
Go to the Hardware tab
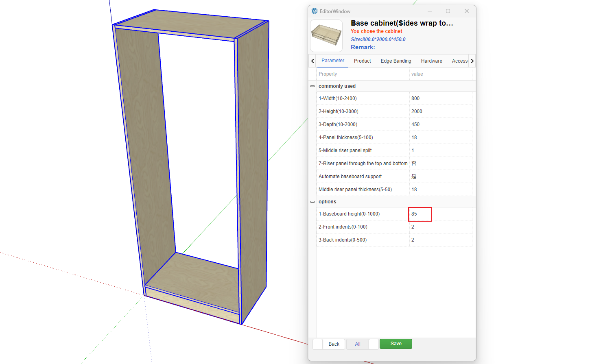431,61
